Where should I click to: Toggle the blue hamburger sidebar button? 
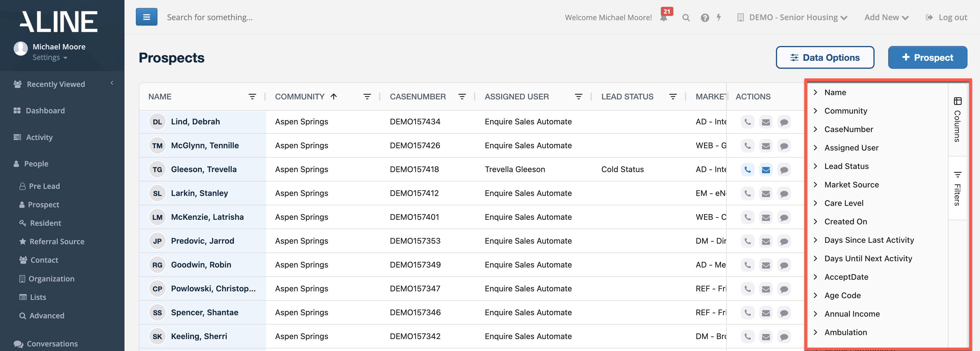[x=146, y=17]
